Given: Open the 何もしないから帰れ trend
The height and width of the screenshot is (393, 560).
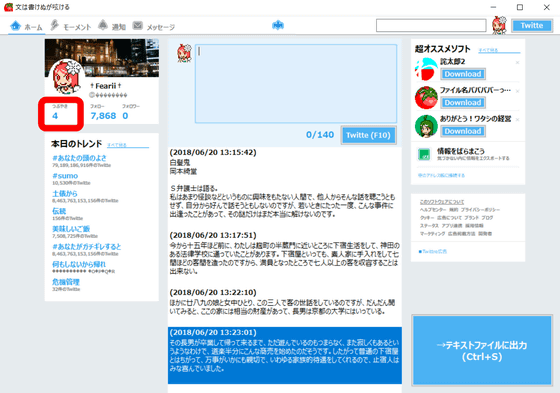Looking at the screenshot, I should coord(79,264).
